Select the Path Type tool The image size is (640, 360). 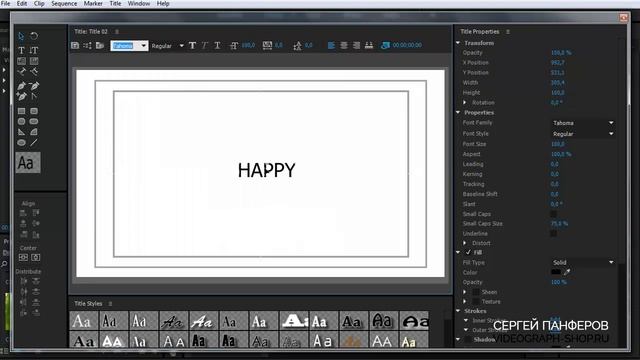coord(21,71)
